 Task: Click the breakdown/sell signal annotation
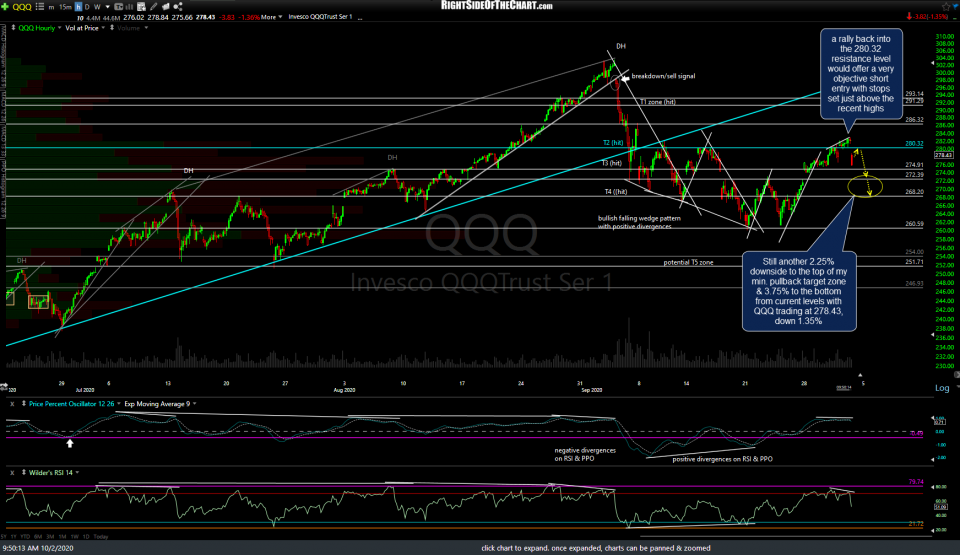pyautogui.click(x=663, y=77)
